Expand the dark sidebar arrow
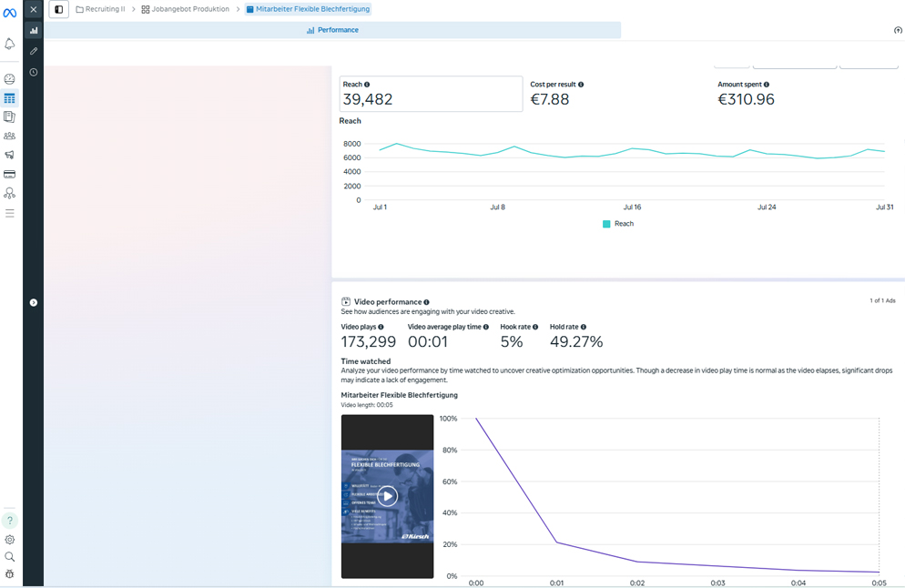Viewport: 905px width, 588px height. (34, 302)
